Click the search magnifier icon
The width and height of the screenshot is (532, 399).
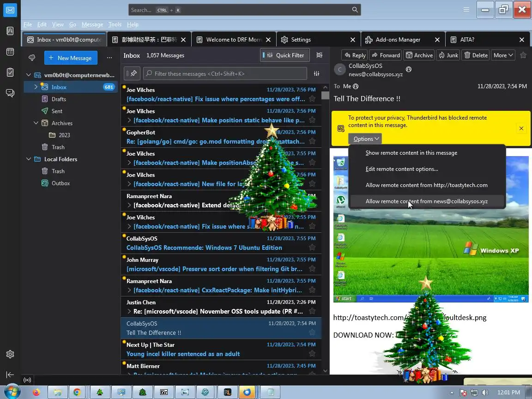355,10
